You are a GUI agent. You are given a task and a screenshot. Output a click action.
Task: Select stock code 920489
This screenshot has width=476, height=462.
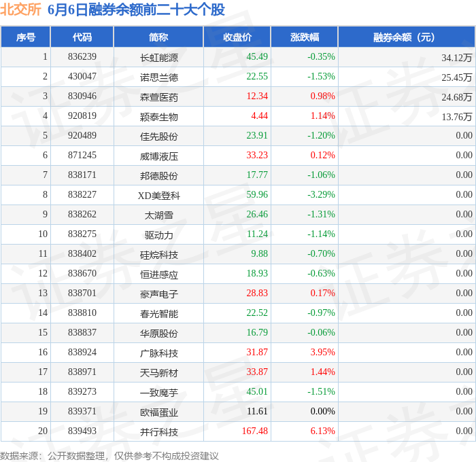pos(82,136)
